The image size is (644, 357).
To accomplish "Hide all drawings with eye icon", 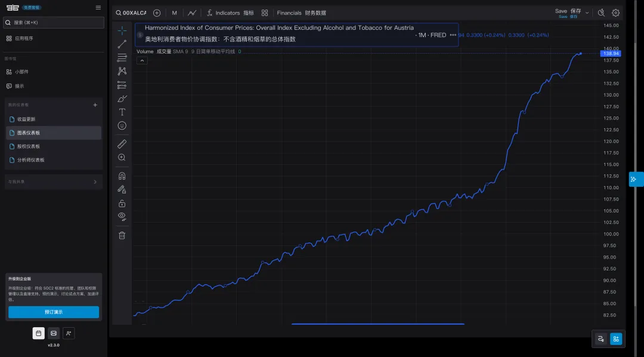I will click(122, 216).
